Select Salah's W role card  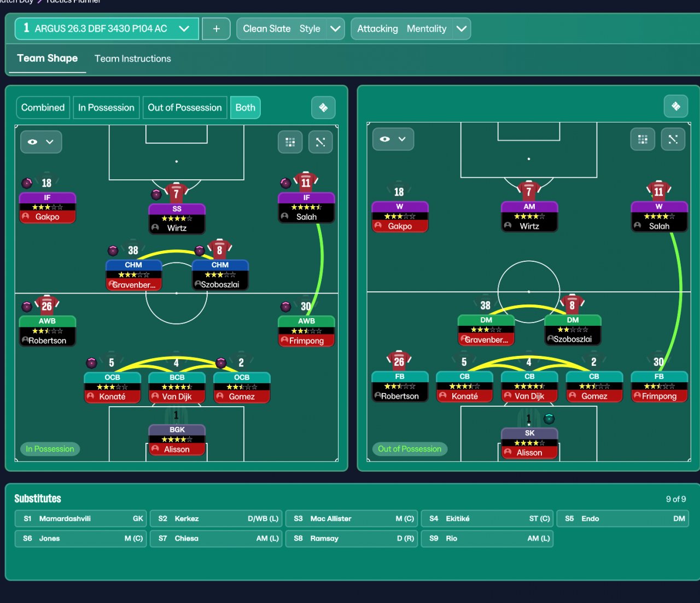click(x=659, y=217)
